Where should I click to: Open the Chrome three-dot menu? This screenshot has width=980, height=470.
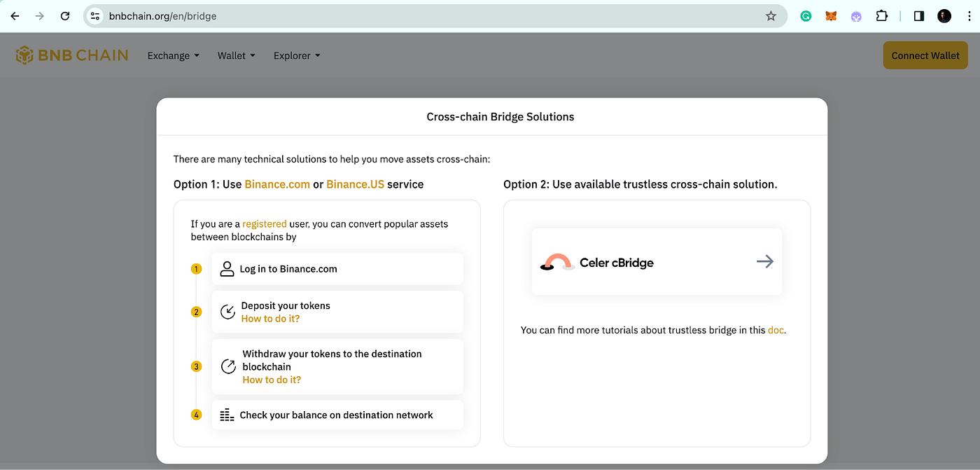pos(968,16)
